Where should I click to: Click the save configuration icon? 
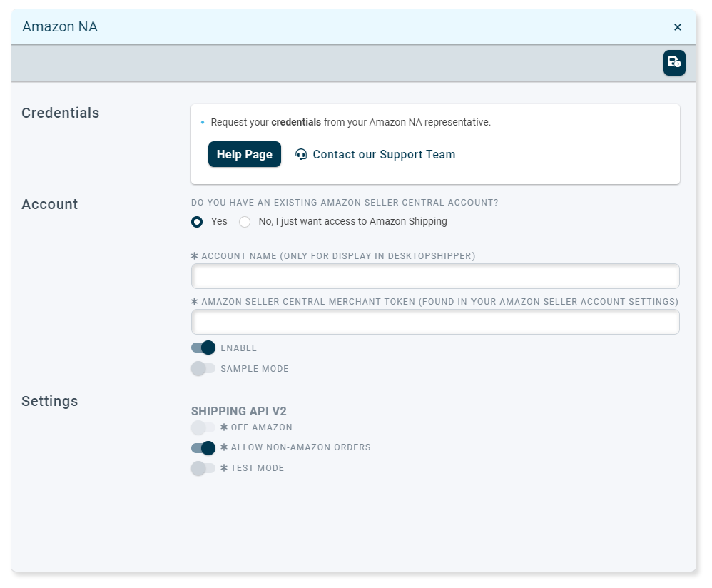pos(674,63)
